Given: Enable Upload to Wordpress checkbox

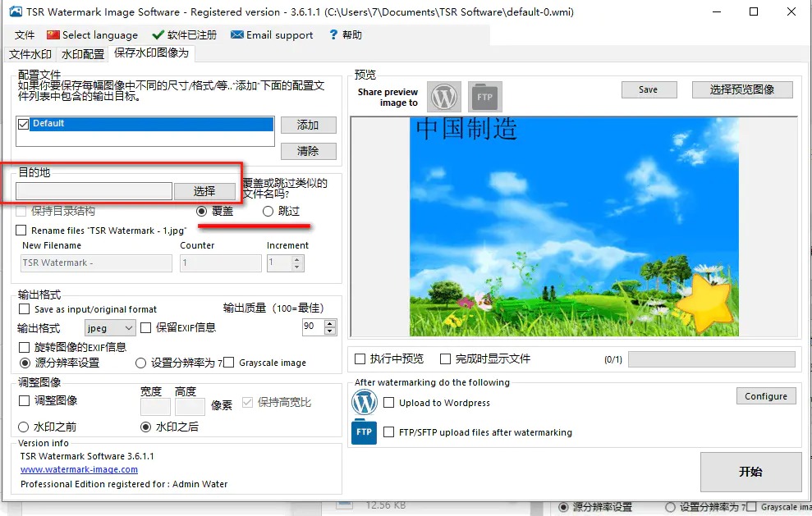Looking at the screenshot, I should [x=389, y=403].
